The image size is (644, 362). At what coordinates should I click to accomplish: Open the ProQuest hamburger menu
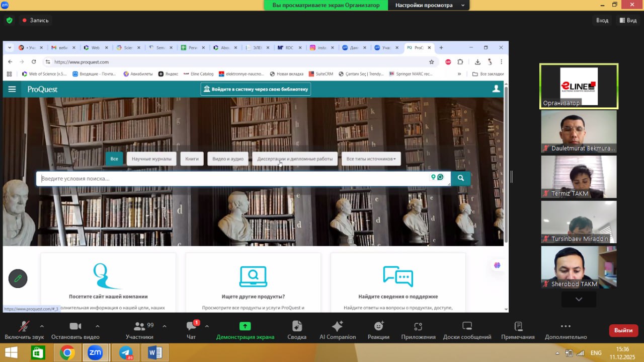point(12,89)
